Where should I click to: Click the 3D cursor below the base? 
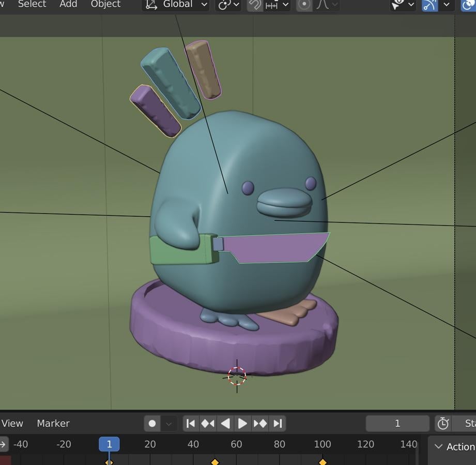tap(237, 376)
